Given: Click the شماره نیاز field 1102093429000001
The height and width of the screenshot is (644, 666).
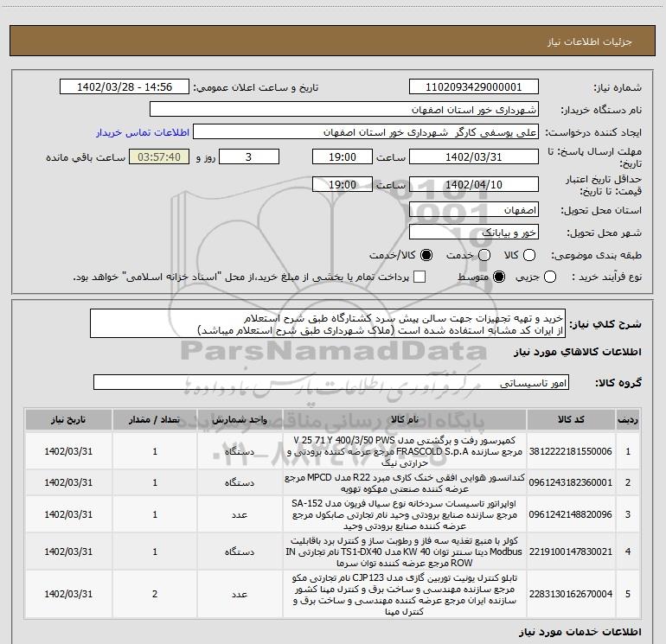Looking at the screenshot, I should point(474,87).
